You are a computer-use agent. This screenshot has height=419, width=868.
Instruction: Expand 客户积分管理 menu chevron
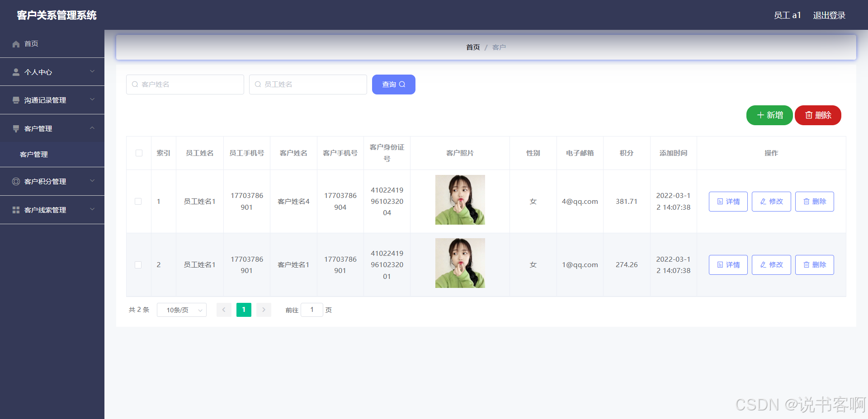(x=92, y=181)
